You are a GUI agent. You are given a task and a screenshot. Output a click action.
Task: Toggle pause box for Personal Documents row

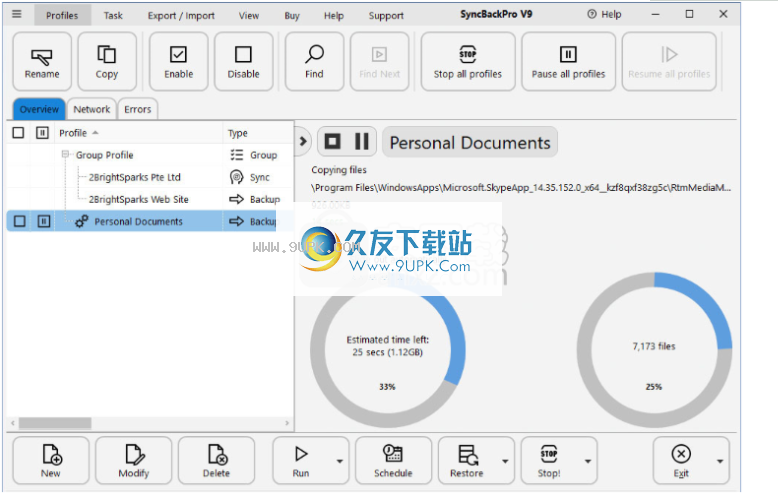pyautogui.click(x=44, y=221)
